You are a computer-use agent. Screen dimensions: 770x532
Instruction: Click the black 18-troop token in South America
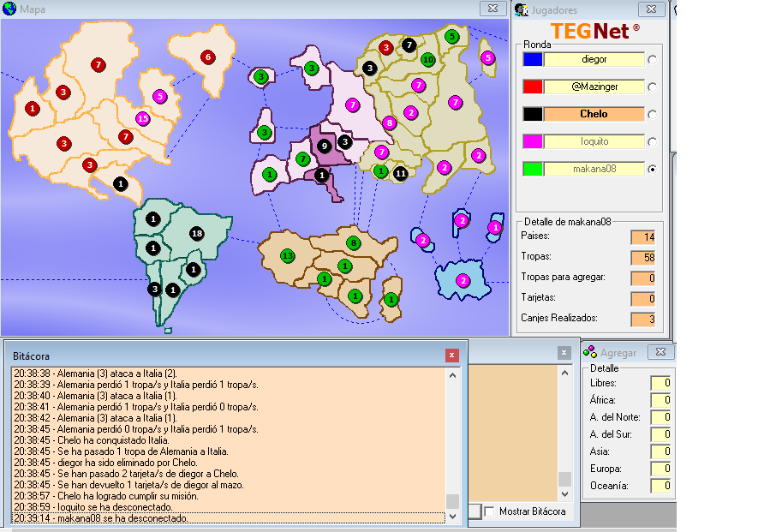coord(197,234)
